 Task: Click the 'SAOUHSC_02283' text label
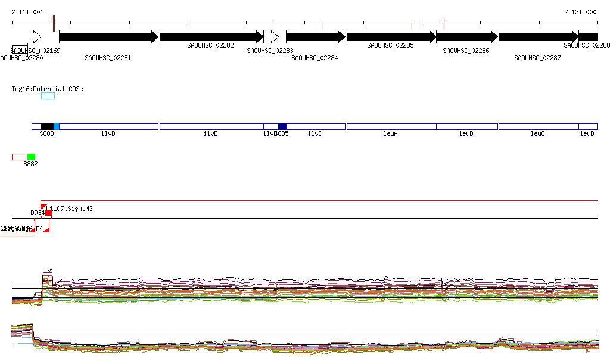click(x=270, y=51)
